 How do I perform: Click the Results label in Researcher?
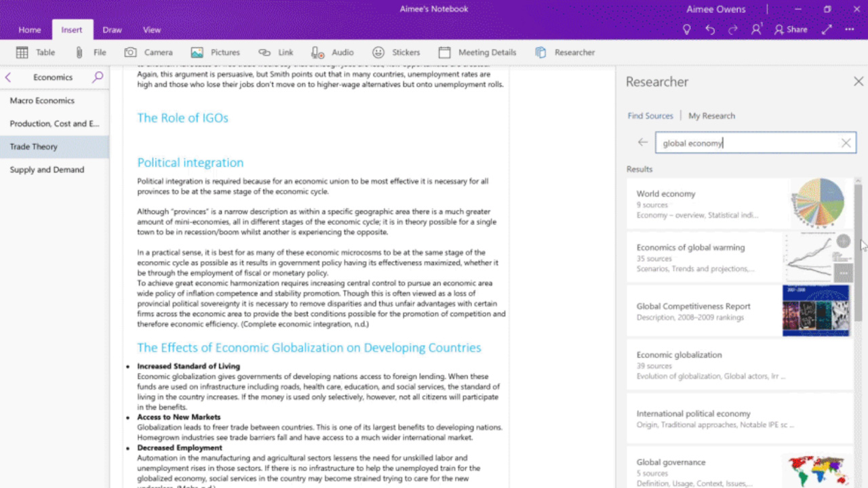(639, 169)
